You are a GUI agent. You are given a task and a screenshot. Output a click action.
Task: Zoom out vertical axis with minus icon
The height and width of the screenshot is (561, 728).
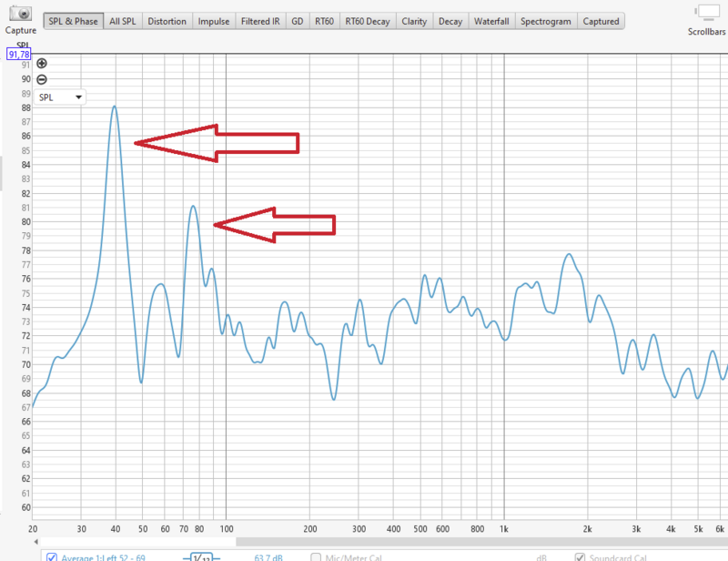tap(42, 79)
